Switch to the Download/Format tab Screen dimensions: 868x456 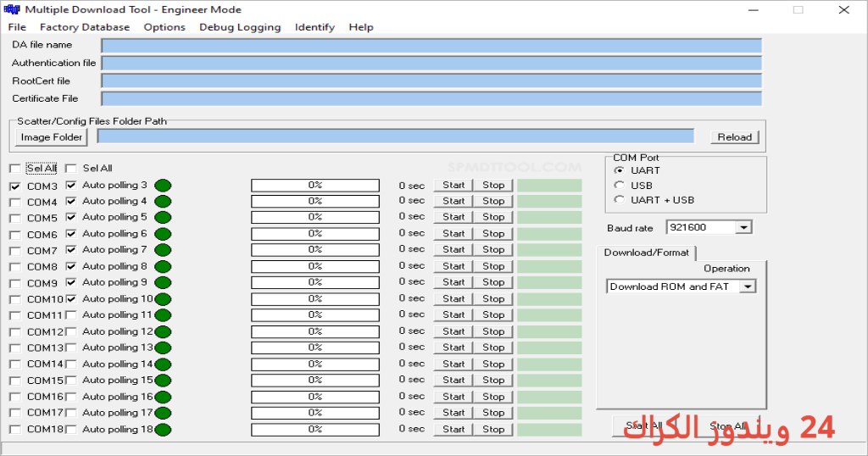coord(646,253)
